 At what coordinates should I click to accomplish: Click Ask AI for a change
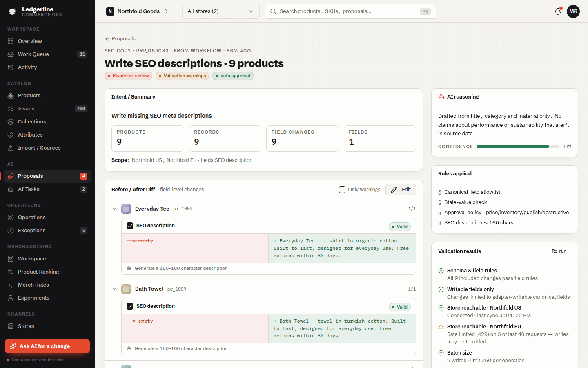[x=47, y=346]
